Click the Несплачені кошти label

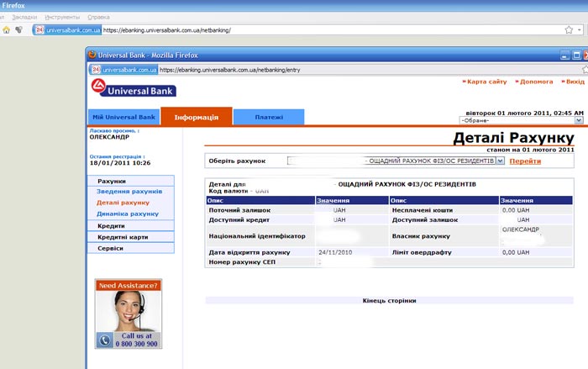pos(423,210)
